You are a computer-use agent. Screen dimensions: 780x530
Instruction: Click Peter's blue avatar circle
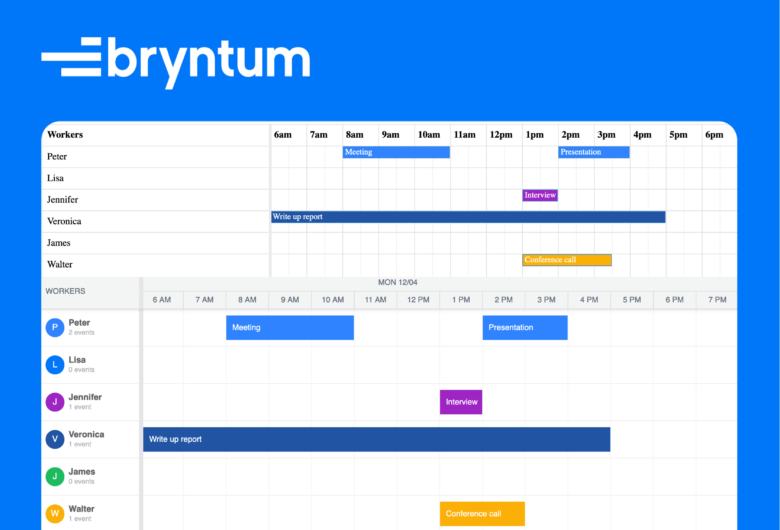tap(55, 327)
